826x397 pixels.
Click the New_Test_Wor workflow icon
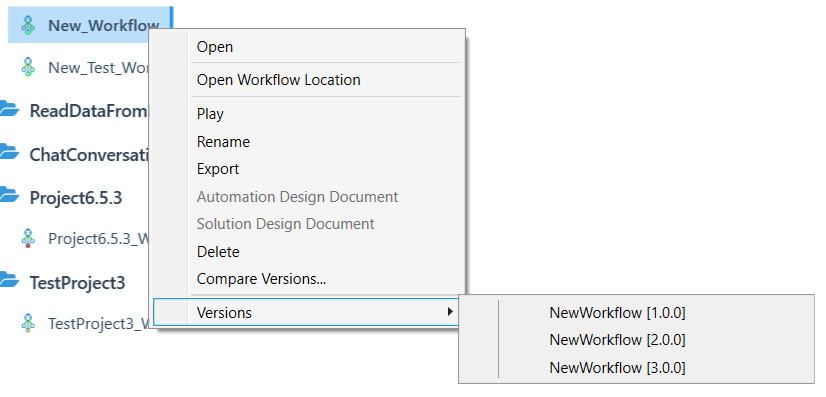(x=28, y=67)
